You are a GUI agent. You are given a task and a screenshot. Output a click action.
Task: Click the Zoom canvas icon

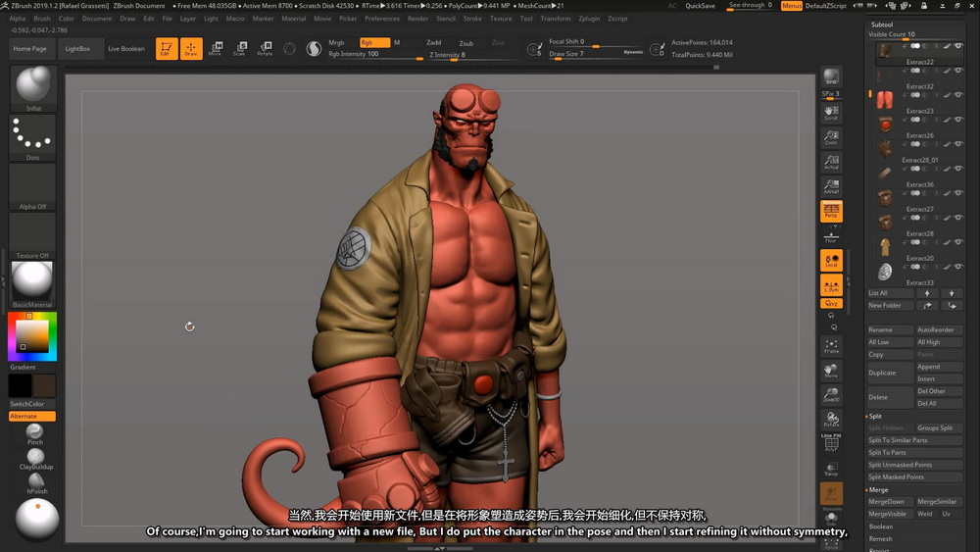coord(831,137)
